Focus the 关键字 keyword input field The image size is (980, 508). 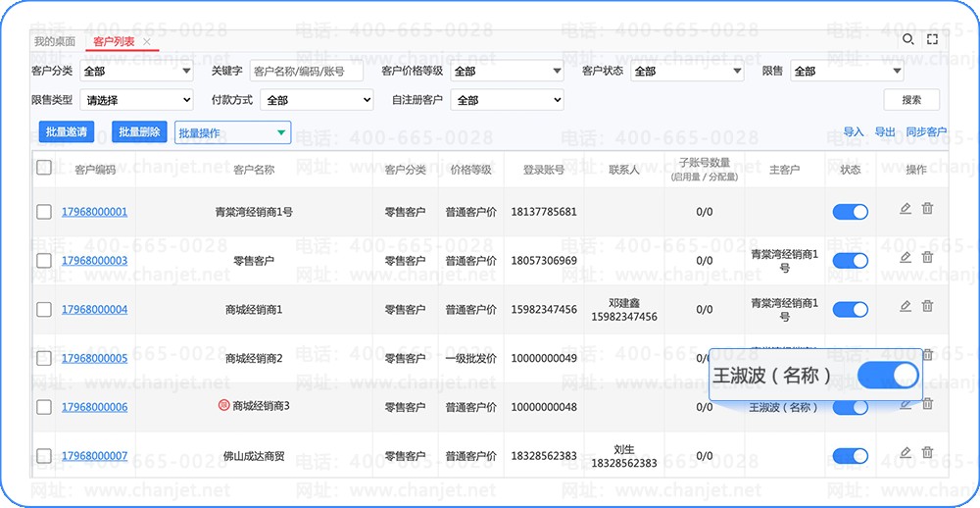pos(306,72)
